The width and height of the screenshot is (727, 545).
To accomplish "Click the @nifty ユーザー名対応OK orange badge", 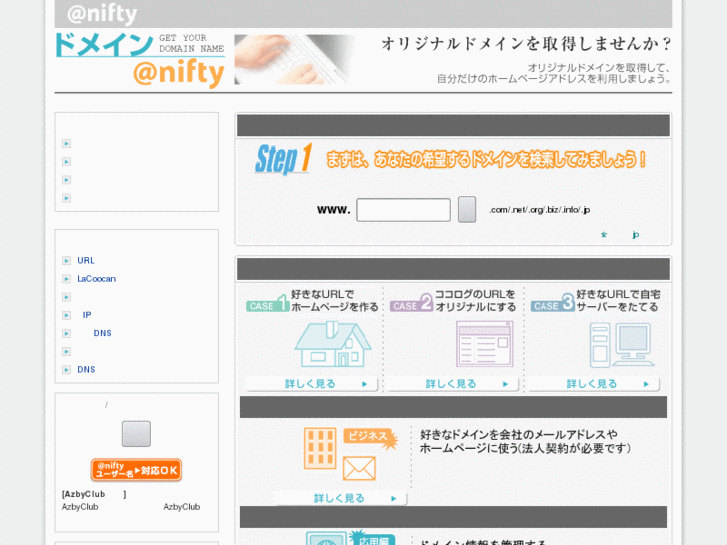I will click(x=136, y=470).
